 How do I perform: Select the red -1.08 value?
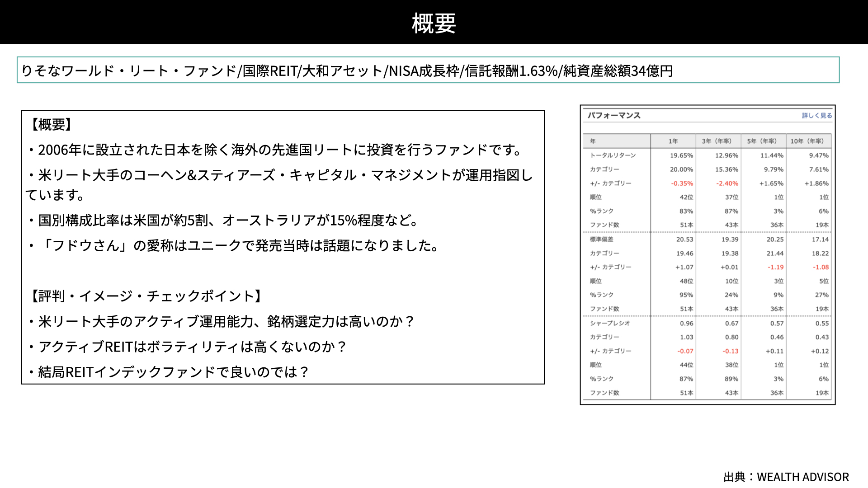coord(821,267)
